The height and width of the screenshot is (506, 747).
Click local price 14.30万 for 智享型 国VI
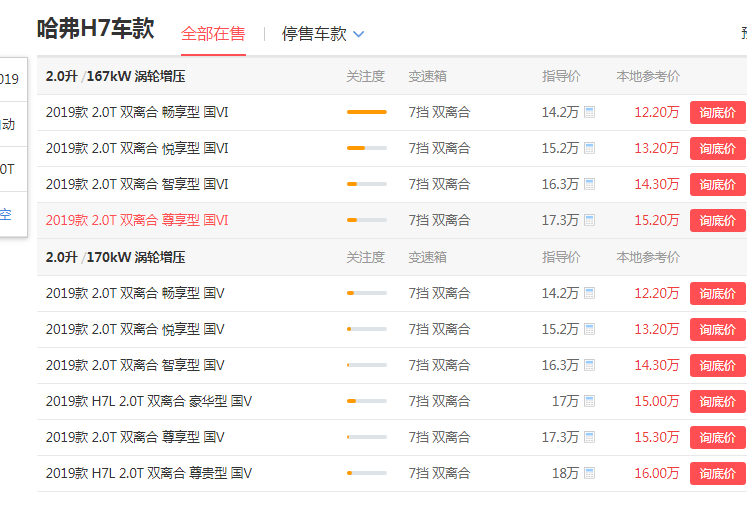[656, 184]
